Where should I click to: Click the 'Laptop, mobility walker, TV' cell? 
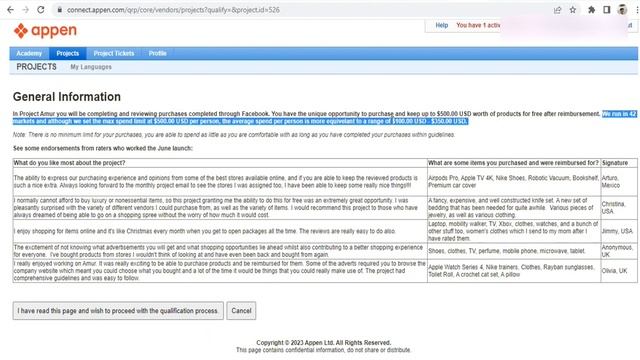514,231
